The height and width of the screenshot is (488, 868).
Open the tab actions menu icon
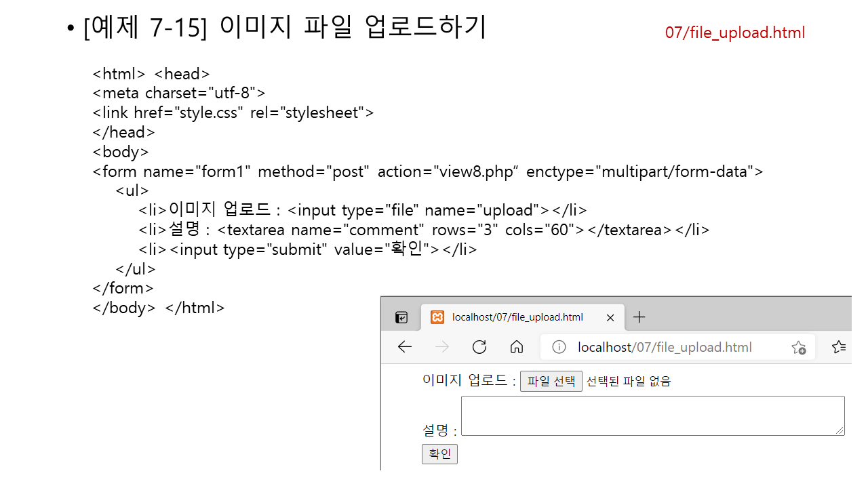click(x=402, y=317)
